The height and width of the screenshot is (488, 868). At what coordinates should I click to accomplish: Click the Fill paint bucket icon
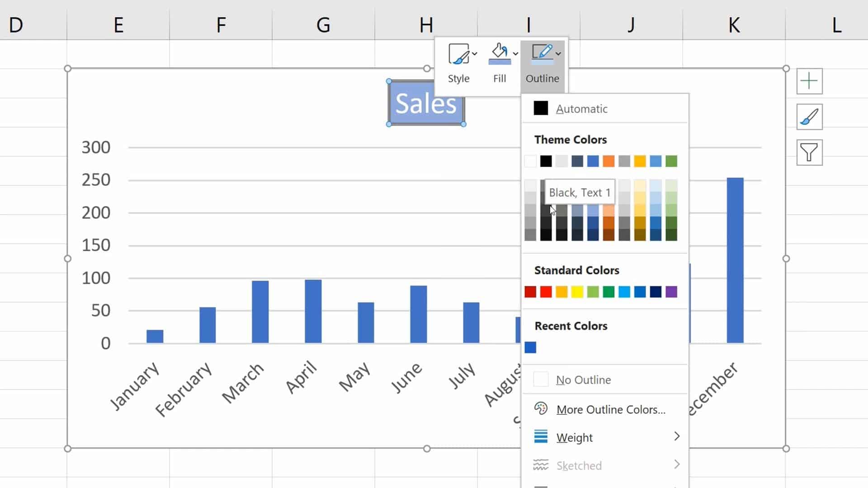(x=500, y=54)
